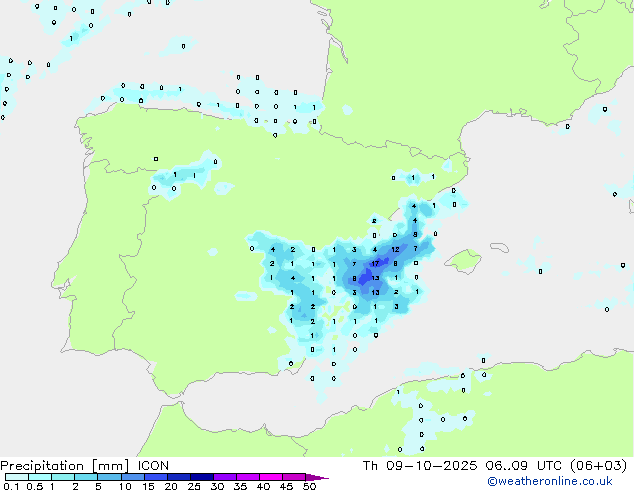Click the 'ICON' model name label
Image resolution: width=634 pixels, height=490 pixels.
[x=153, y=466]
